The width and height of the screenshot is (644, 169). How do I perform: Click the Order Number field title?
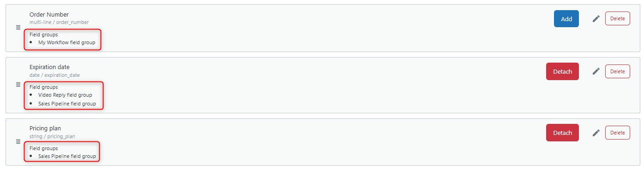pos(49,15)
